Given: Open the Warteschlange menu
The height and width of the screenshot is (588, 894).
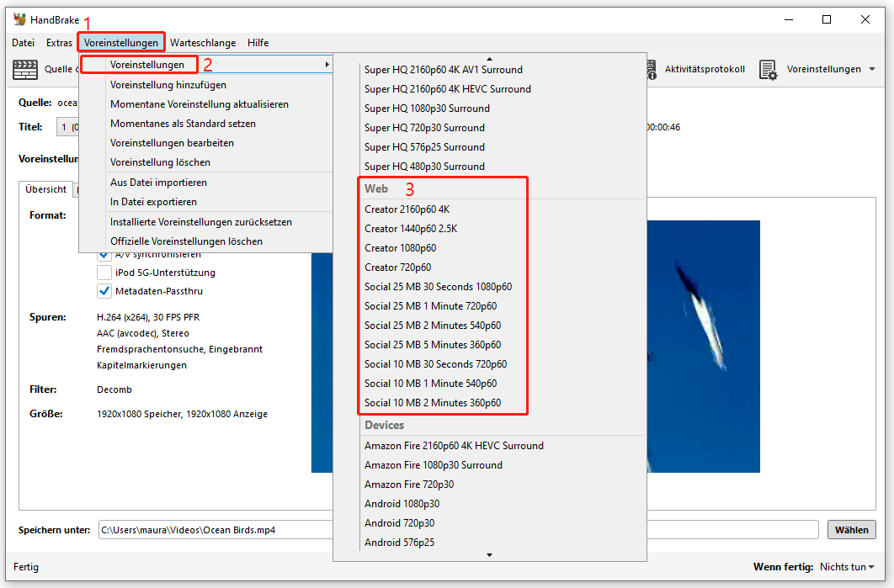Looking at the screenshot, I should [203, 42].
